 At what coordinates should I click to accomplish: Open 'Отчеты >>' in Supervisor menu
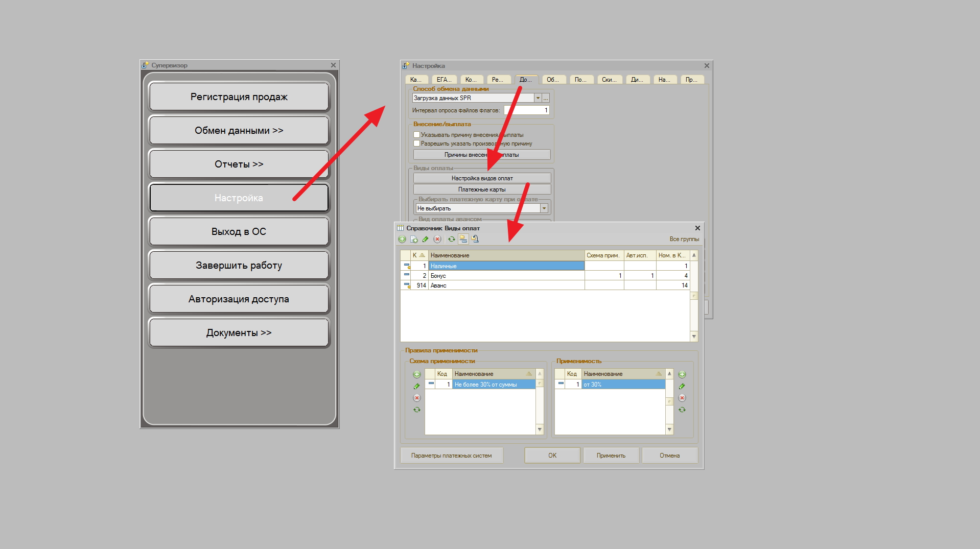pos(239,164)
